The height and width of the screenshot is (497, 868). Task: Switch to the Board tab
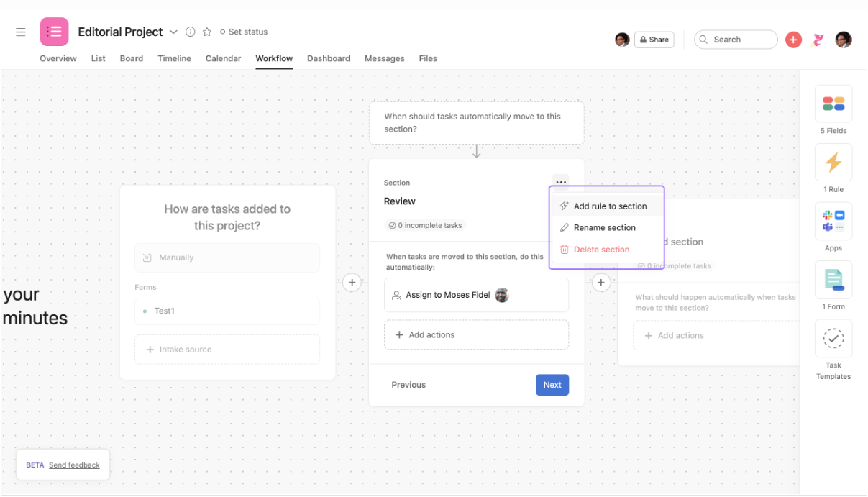131,58
